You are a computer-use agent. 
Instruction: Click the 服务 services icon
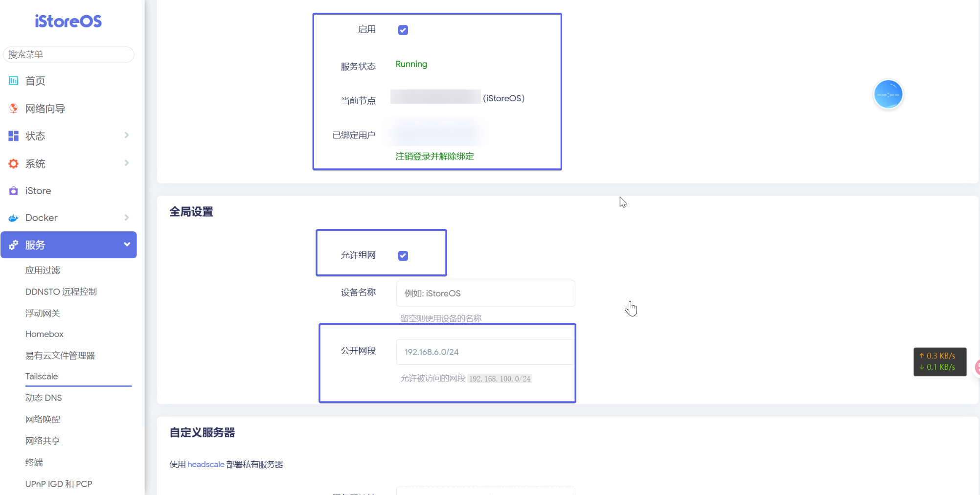(x=14, y=245)
